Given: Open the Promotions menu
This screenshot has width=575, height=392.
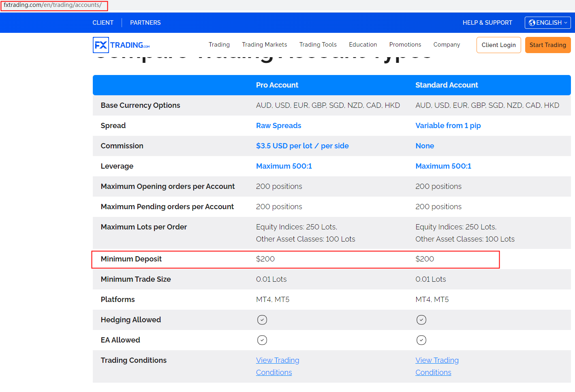Looking at the screenshot, I should (x=405, y=45).
